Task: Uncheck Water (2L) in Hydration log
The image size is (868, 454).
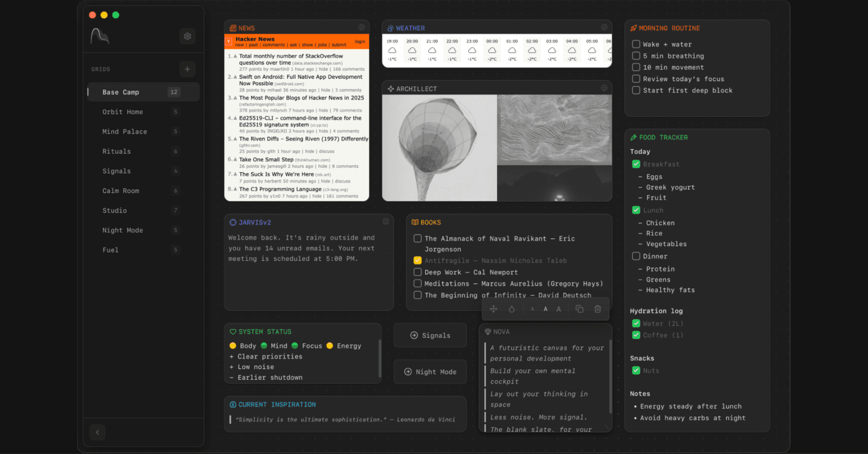Action: pyautogui.click(x=636, y=323)
